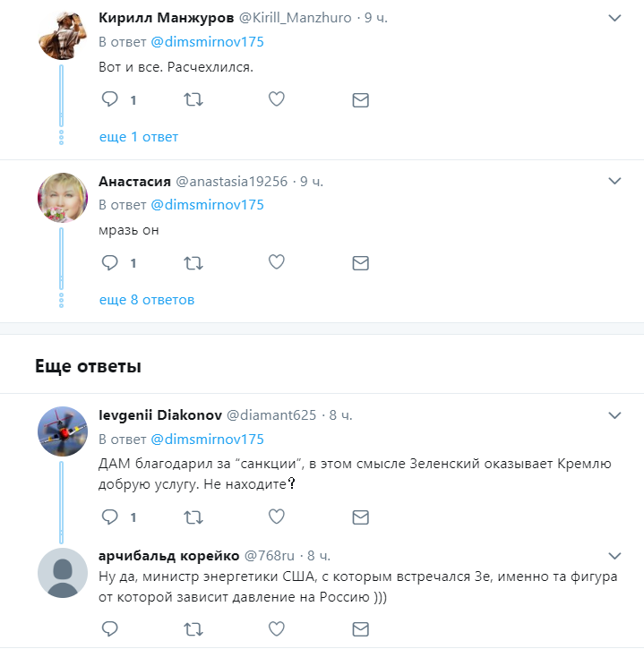
Task: Open options chevron on Кирилл Манжуров's tweet
Action: [x=614, y=18]
